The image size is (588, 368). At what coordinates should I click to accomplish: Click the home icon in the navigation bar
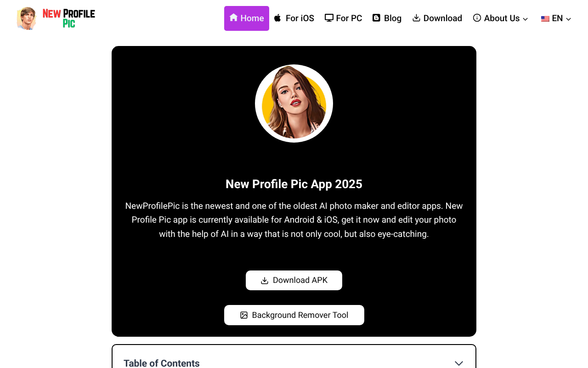coord(233,18)
